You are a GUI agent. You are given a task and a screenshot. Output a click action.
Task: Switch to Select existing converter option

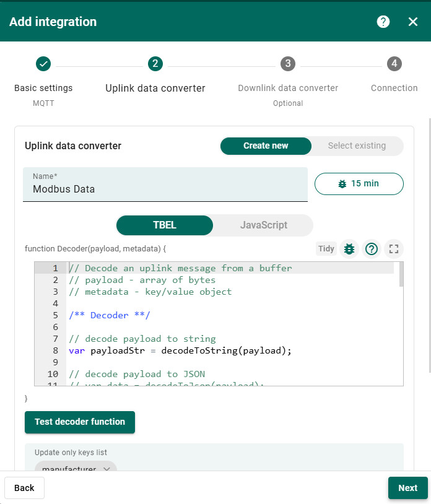(357, 146)
